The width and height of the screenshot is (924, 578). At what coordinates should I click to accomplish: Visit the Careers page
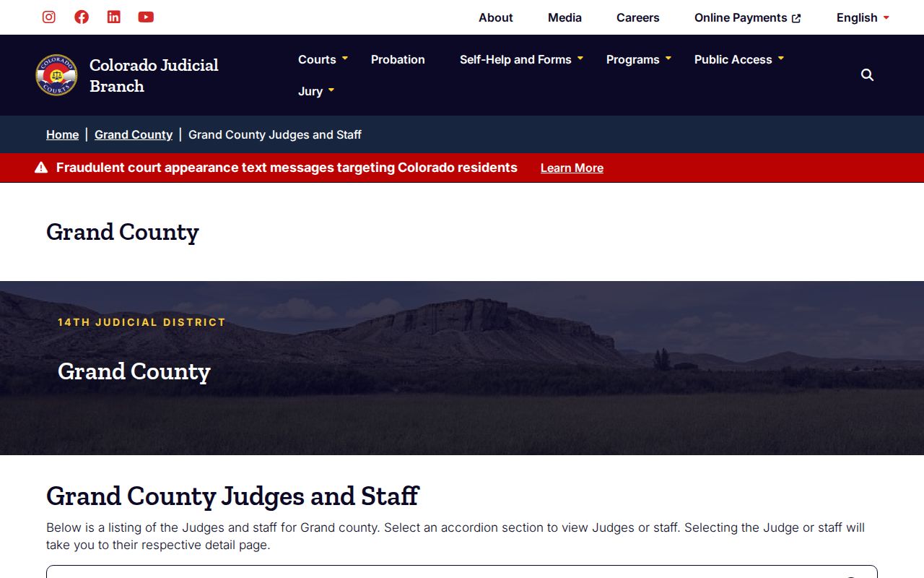click(638, 17)
